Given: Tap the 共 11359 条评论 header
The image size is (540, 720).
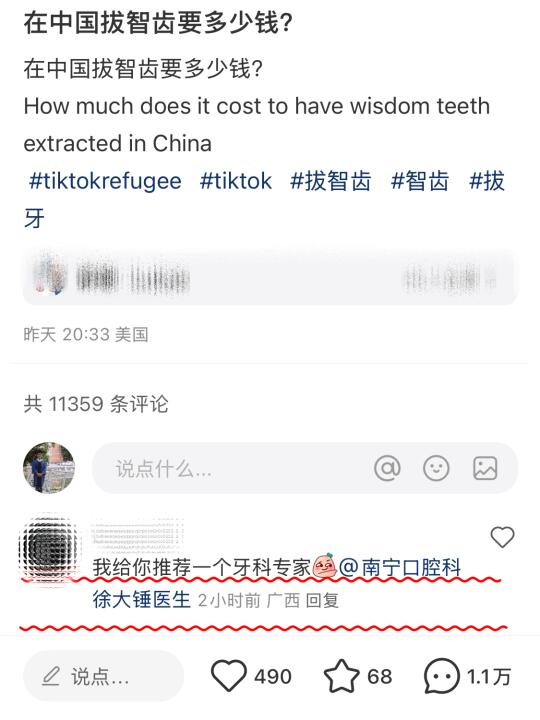Looking at the screenshot, I should (x=96, y=404).
